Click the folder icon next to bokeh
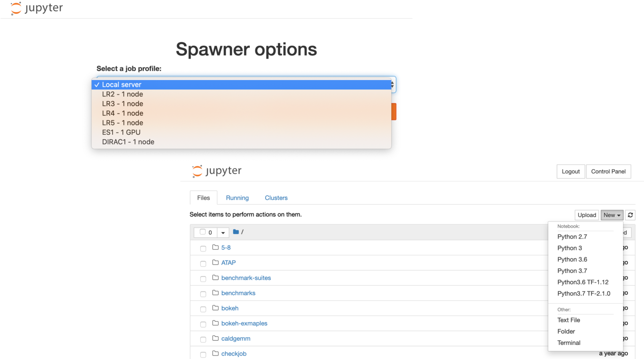Screen dimensions: 644x359 pos(215,308)
